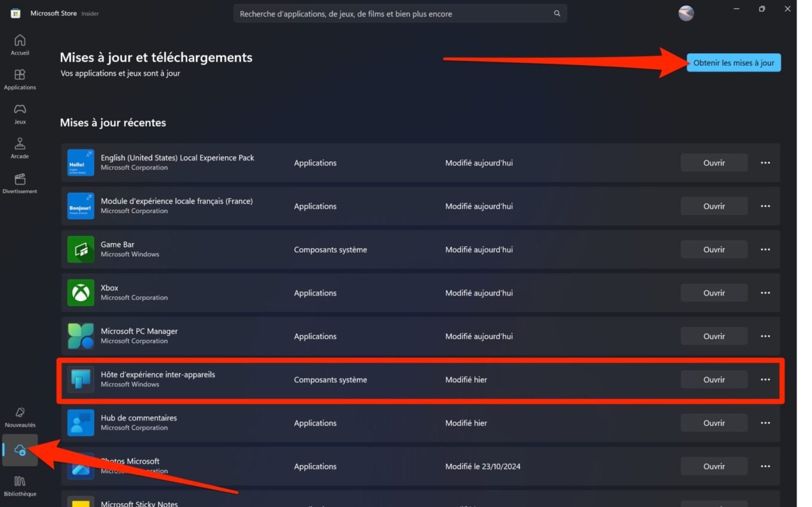
Task: Click the Microsoft PC Manager icon
Action: (x=81, y=336)
